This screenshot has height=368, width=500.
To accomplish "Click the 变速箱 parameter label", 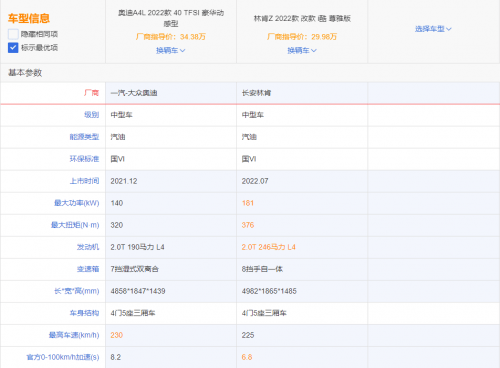I will click(88, 269).
